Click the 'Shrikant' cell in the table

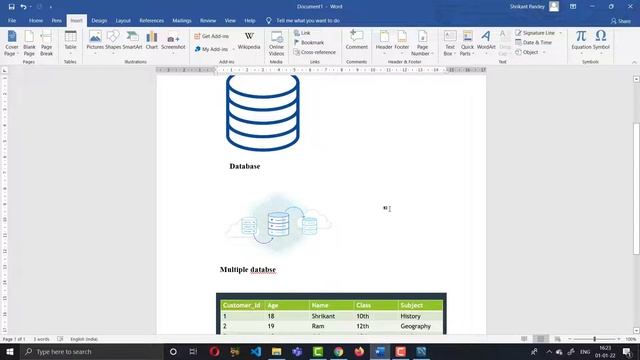tap(323, 316)
